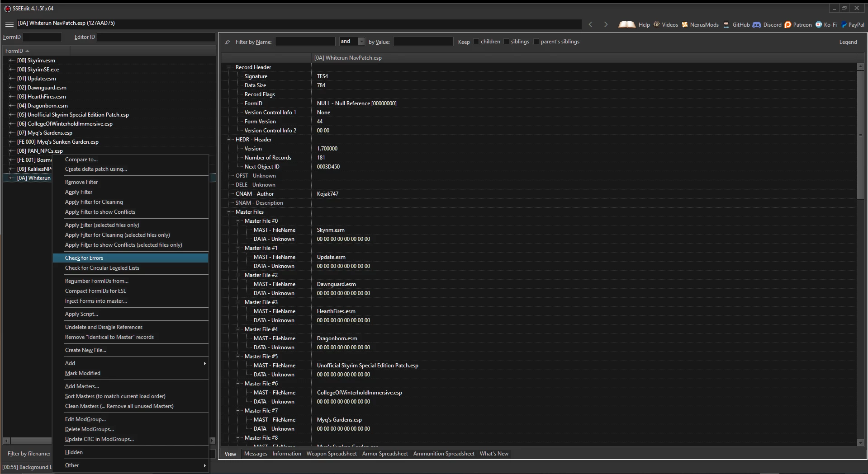The image size is (868, 474).
Task: Select Clean Masters menu entry
Action: [130, 406]
